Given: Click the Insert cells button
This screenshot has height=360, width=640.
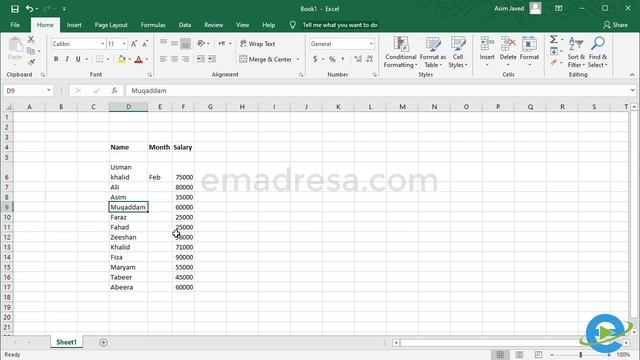Looking at the screenshot, I should click(x=487, y=52).
